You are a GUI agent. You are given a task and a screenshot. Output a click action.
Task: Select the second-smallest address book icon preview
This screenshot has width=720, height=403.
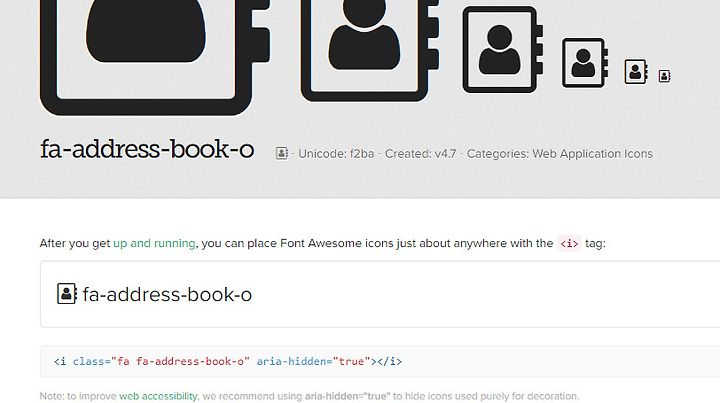coord(636,72)
